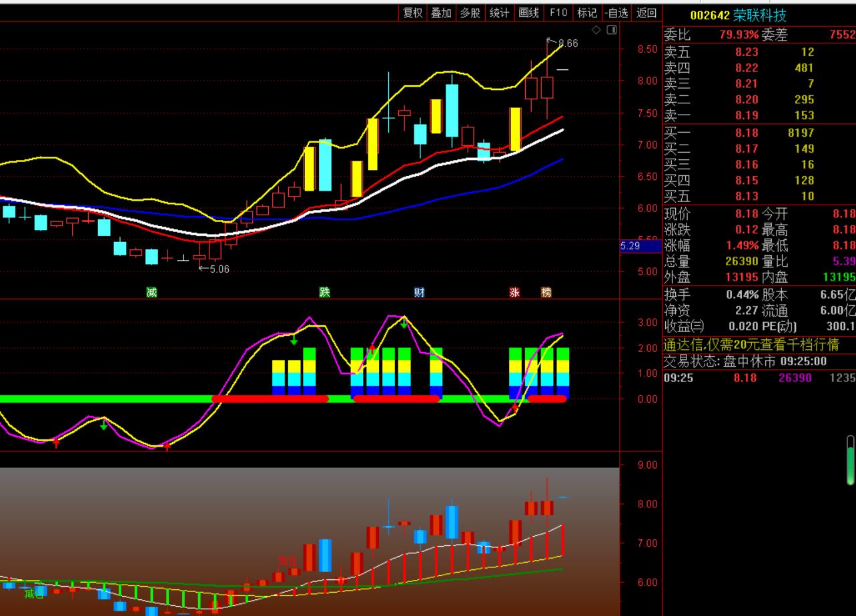Click the green 减 event marker
The image size is (856, 616).
151,292
